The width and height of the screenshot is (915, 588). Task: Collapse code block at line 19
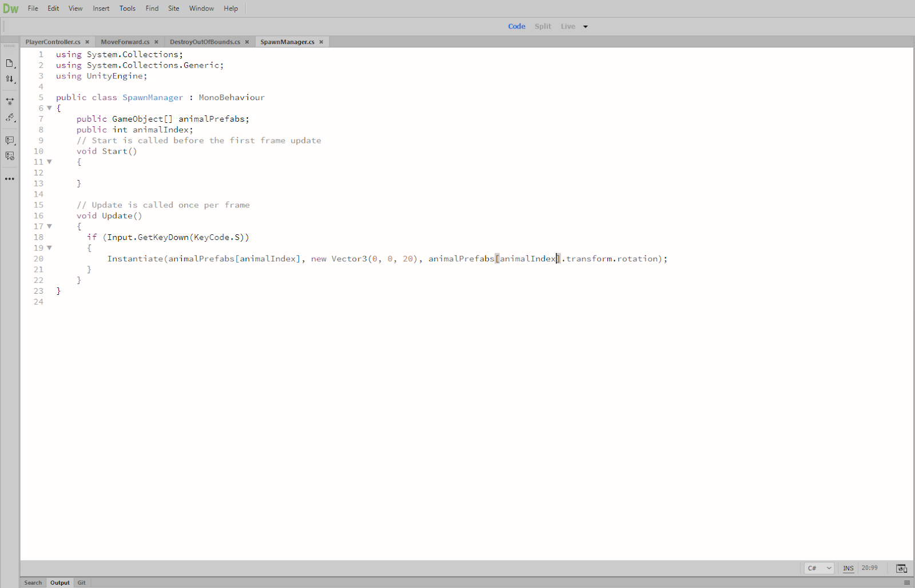(x=50, y=248)
